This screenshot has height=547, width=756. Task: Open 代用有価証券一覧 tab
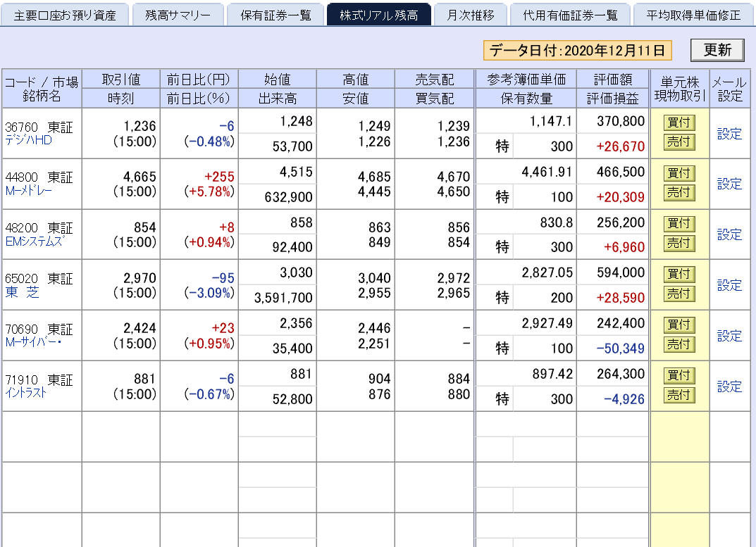pyautogui.click(x=570, y=15)
